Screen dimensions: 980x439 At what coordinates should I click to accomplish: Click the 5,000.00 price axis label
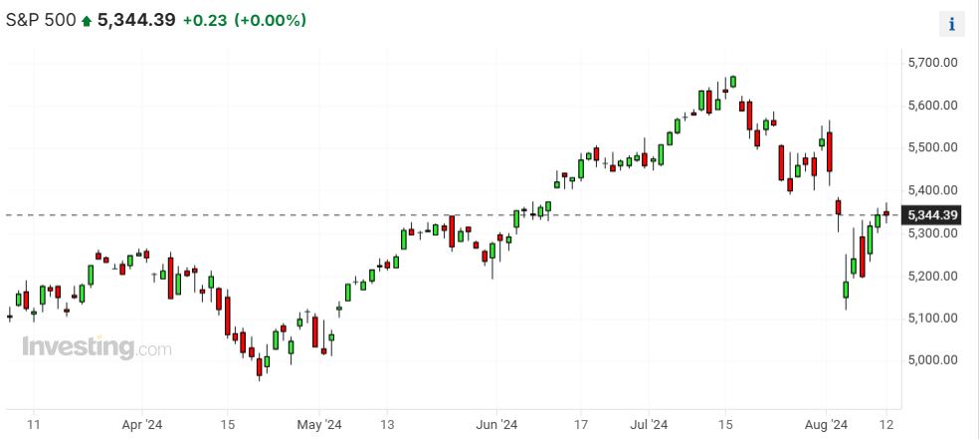932,360
